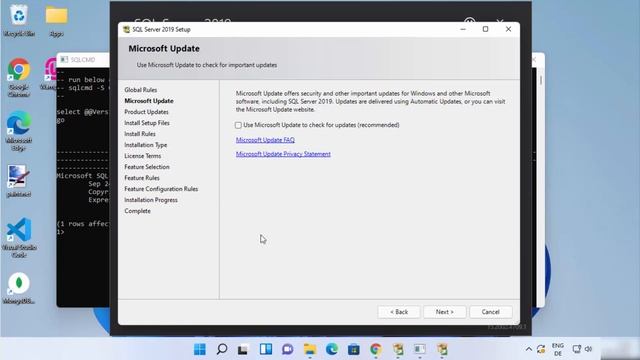Select the Global Rules step
The image size is (640, 360).
(140, 90)
